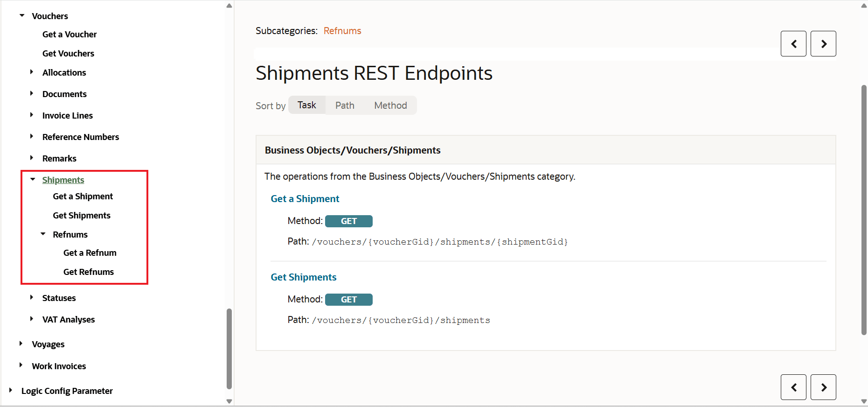Click bottom previous-page arrow
This screenshot has width=868, height=407.
pos(793,387)
